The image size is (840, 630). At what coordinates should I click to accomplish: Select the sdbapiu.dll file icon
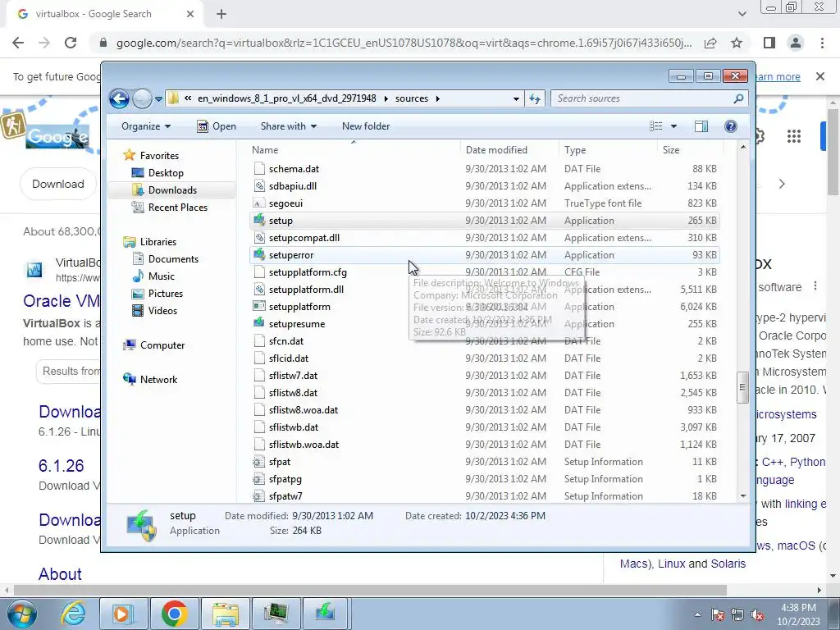(259, 186)
